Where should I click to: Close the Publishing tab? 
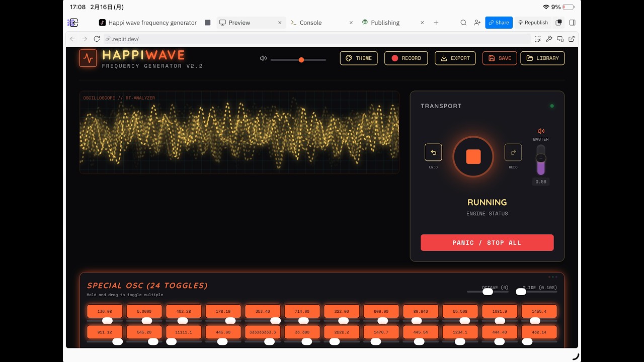tap(422, 23)
